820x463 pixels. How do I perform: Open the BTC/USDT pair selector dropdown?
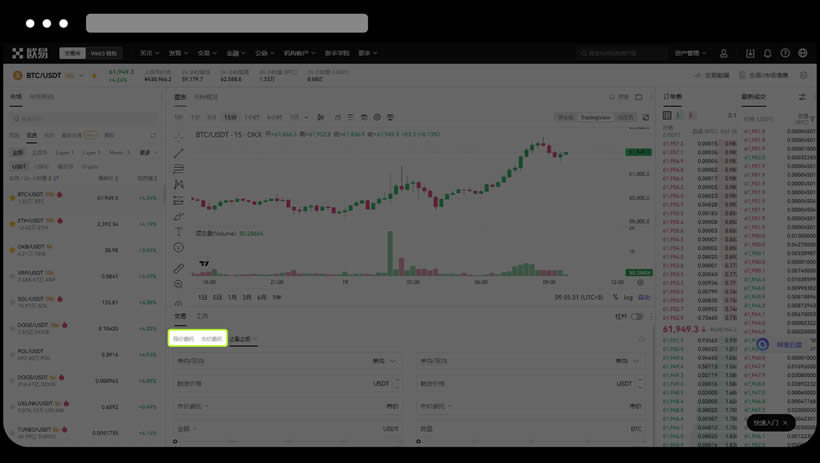[x=82, y=75]
